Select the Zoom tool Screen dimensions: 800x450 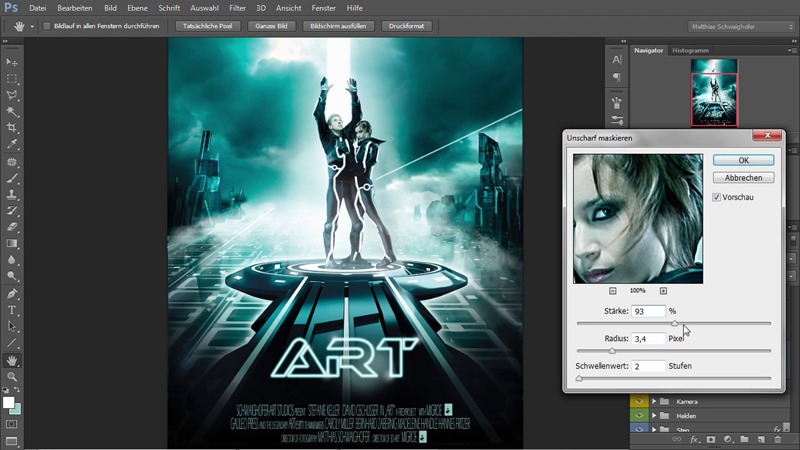[11, 377]
